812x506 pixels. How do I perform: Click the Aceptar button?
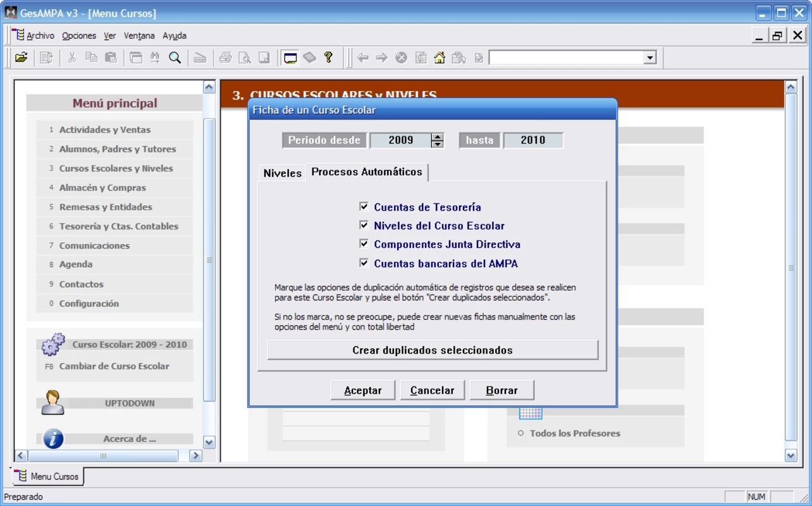(363, 390)
